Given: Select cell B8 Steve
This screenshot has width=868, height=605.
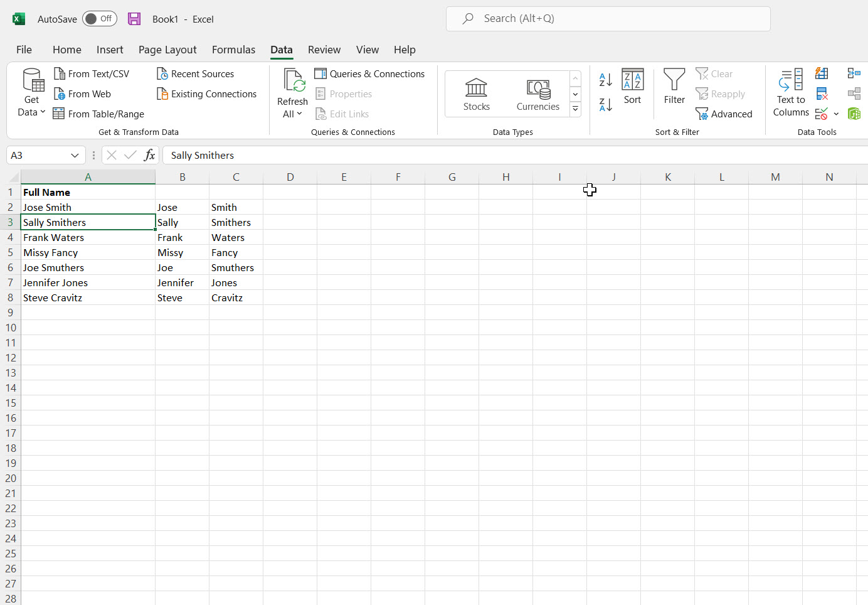Looking at the screenshot, I should (183, 297).
